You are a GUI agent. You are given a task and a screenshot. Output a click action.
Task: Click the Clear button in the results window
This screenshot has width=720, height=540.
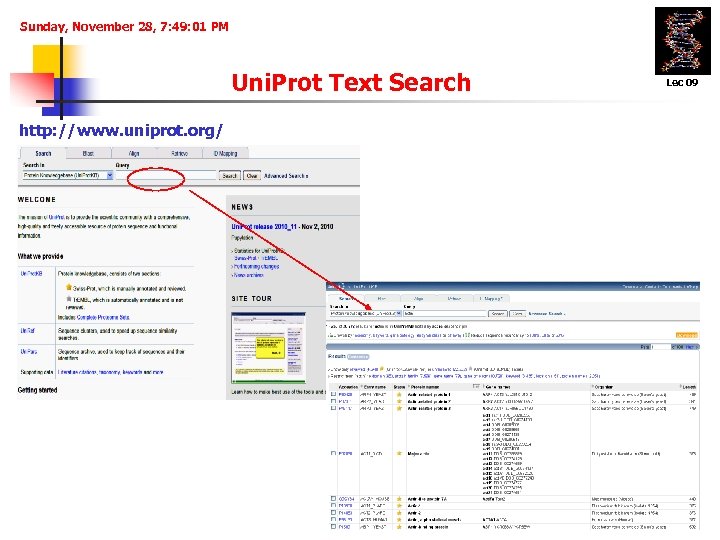point(518,314)
